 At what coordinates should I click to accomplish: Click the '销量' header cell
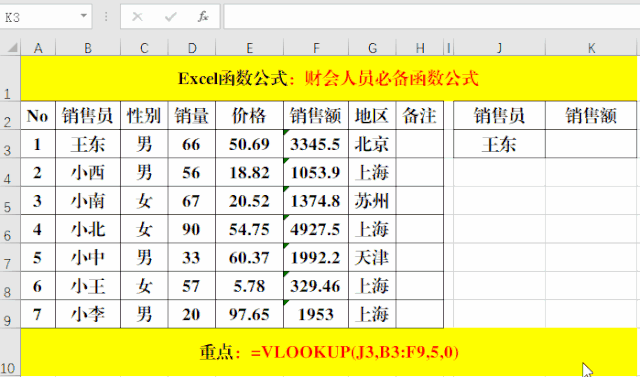(x=192, y=115)
